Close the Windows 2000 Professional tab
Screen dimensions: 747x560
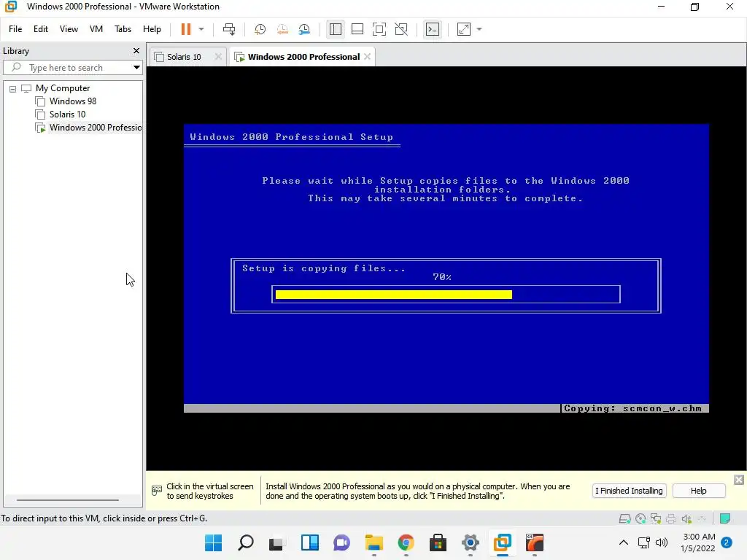point(368,57)
